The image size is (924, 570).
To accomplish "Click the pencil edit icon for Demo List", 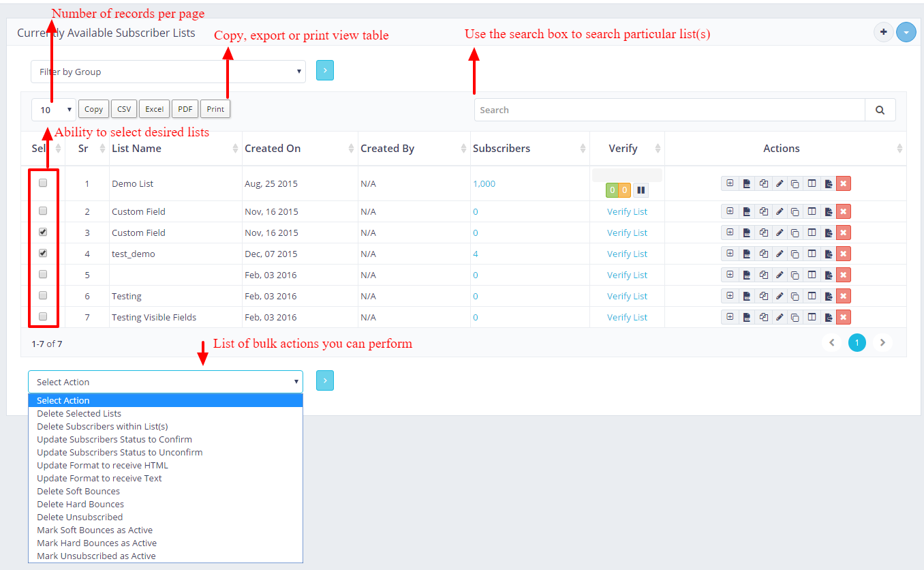I will point(780,183).
